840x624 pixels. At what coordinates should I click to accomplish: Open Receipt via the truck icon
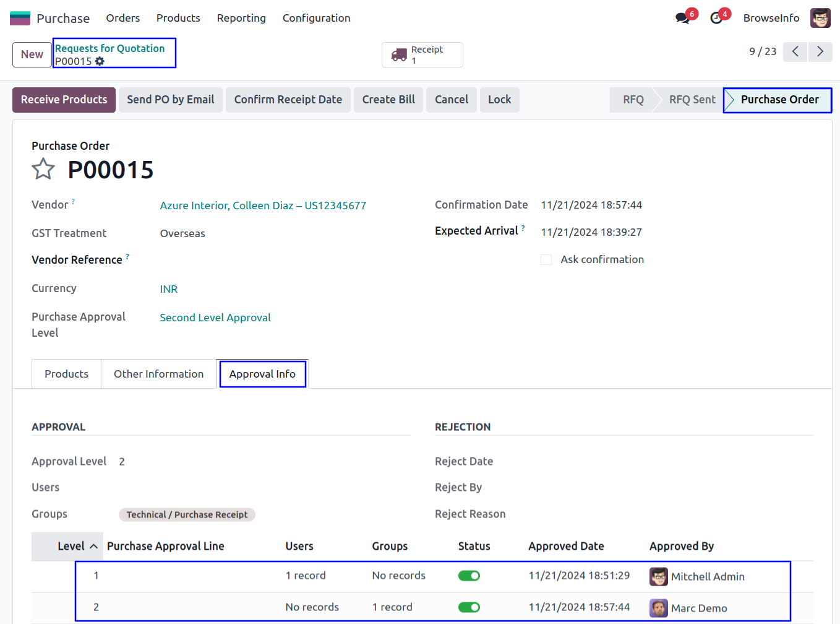[x=399, y=55]
